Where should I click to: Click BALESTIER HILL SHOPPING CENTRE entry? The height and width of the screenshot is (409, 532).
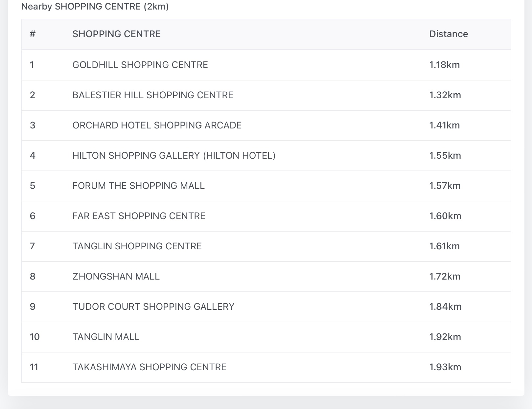pos(152,95)
